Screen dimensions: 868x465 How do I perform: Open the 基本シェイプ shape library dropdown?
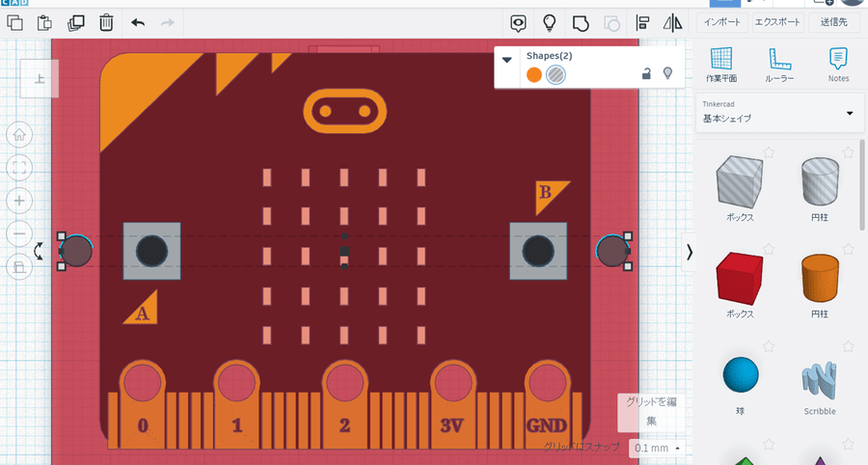pos(779,113)
